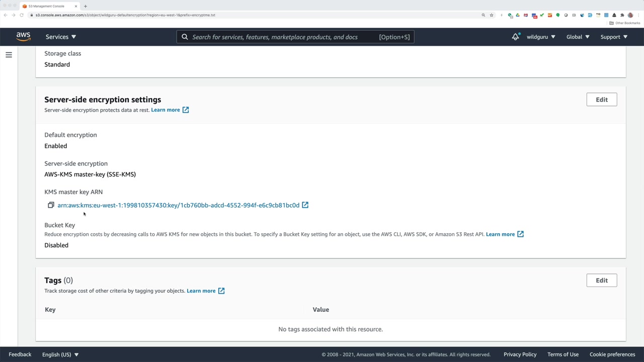
Task: Click the Key column header in Tags
Action: click(50, 310)
